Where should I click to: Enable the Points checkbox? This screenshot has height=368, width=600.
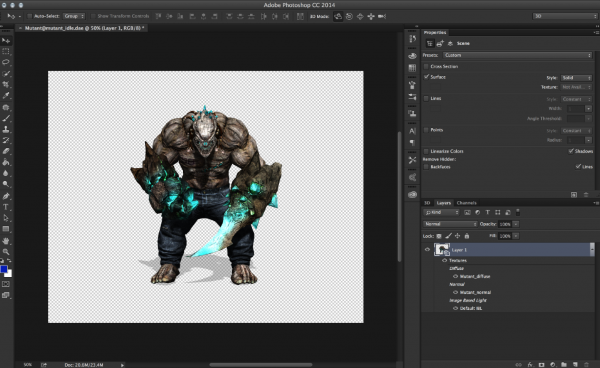[x=426, y=130]
